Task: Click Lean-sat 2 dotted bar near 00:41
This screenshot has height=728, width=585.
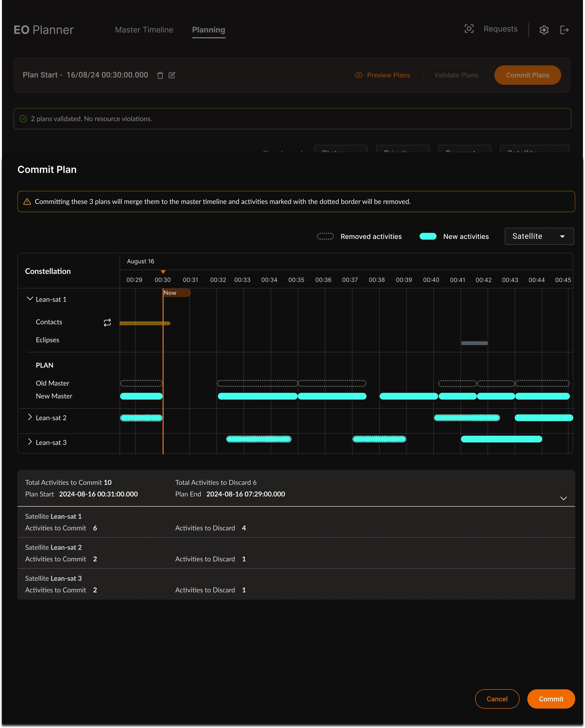Action: click(x=466, y=418)
